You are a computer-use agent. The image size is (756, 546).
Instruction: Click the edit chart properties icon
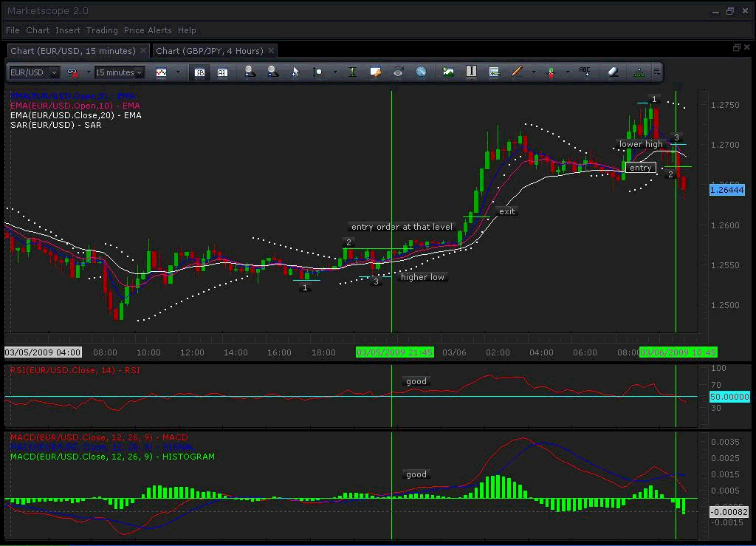[x=376, y=72]
